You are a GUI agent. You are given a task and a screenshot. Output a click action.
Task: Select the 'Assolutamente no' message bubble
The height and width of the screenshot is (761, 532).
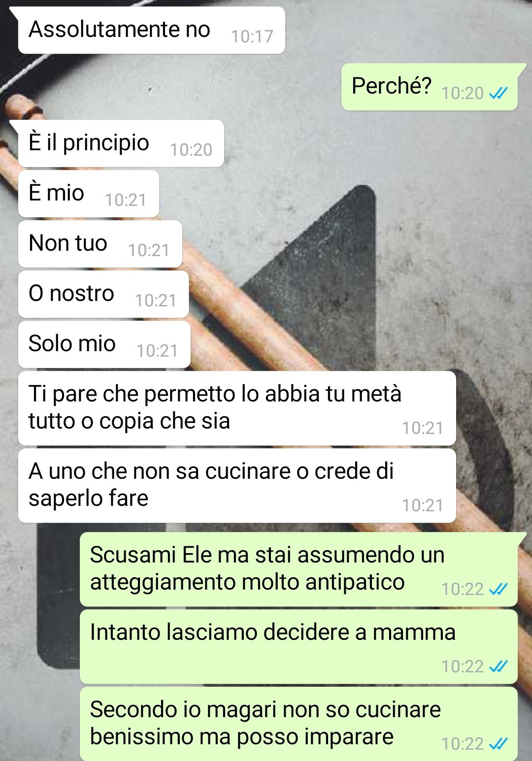(x=152, y=30)
